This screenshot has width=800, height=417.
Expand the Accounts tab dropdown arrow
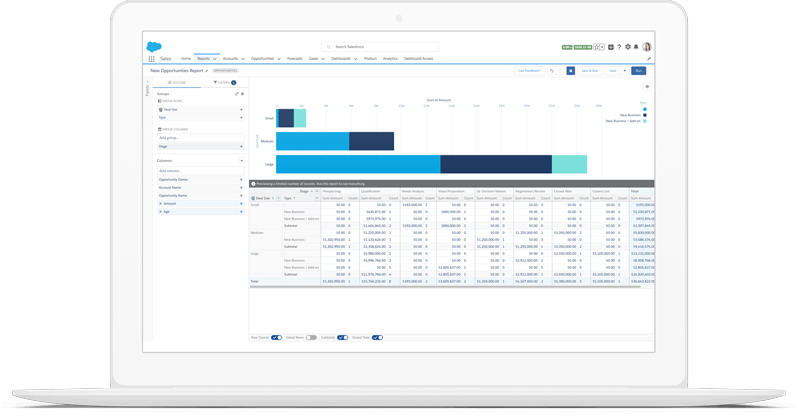242,59
